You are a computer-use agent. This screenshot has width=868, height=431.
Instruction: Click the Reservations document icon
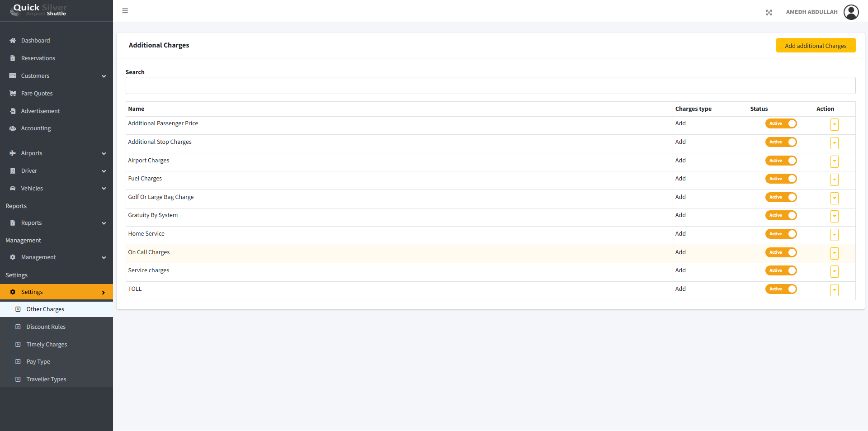13,58
